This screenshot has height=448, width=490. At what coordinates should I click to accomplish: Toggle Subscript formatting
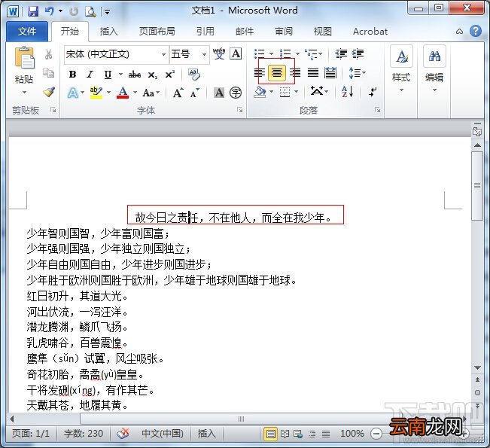pyautogui.click(x=153, y=75)
